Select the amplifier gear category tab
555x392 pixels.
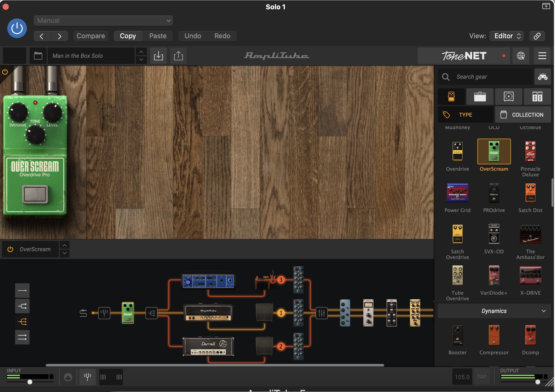click(480, 97)
